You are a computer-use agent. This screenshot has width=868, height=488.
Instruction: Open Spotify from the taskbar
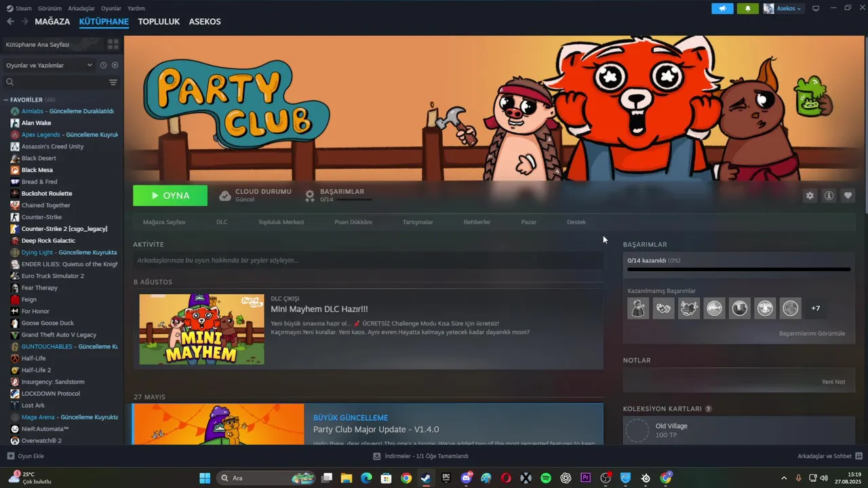pyautogui.click(x=546, y=478)
